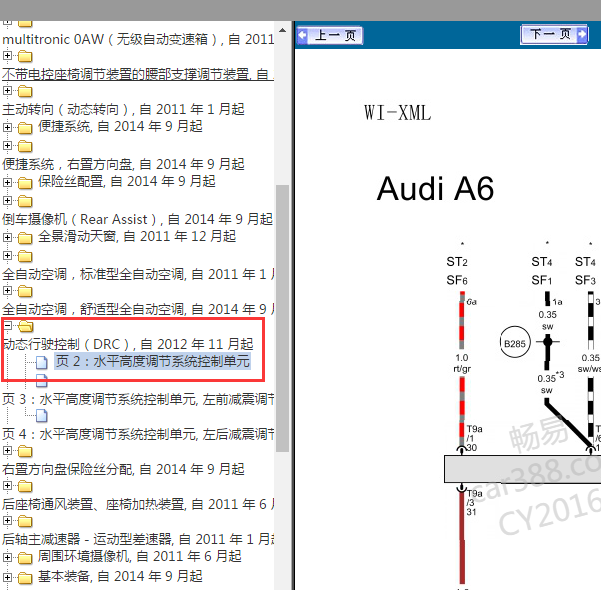Click the Audi A6 heading
This screenshot has height=590, width=601.
click(435, 189)
